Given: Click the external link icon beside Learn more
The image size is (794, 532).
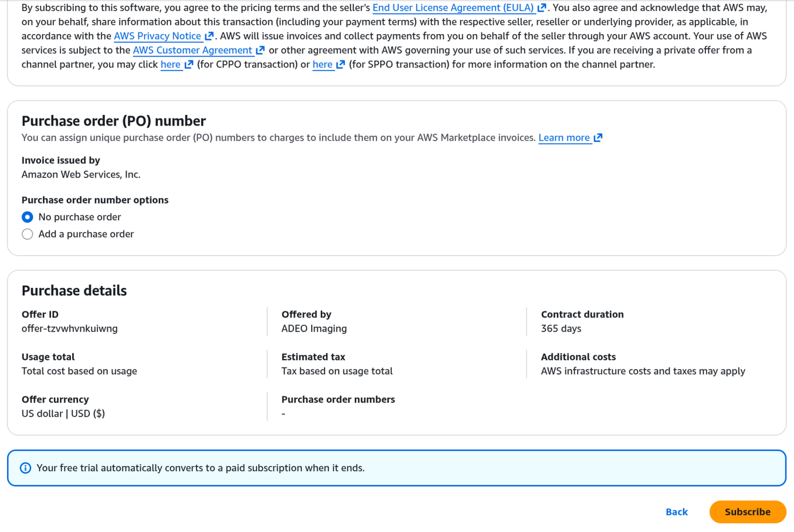Looking at the screenshot, I should pos(598,137).
